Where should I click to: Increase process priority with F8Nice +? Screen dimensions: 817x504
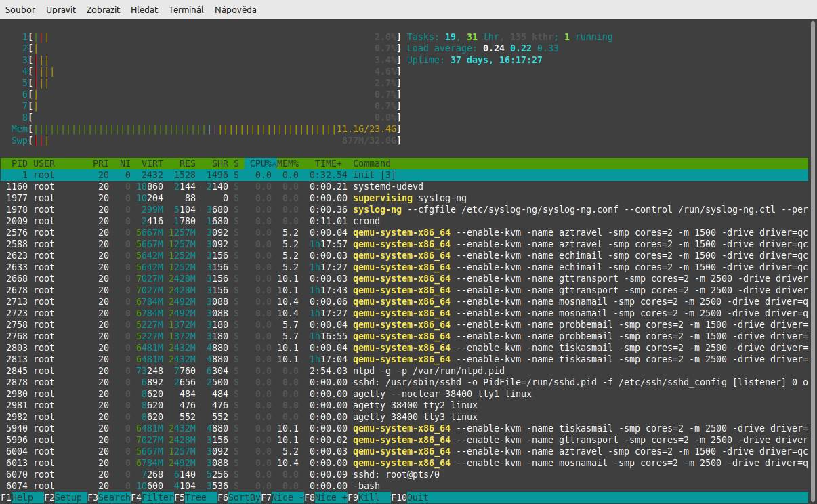(326, 497)
